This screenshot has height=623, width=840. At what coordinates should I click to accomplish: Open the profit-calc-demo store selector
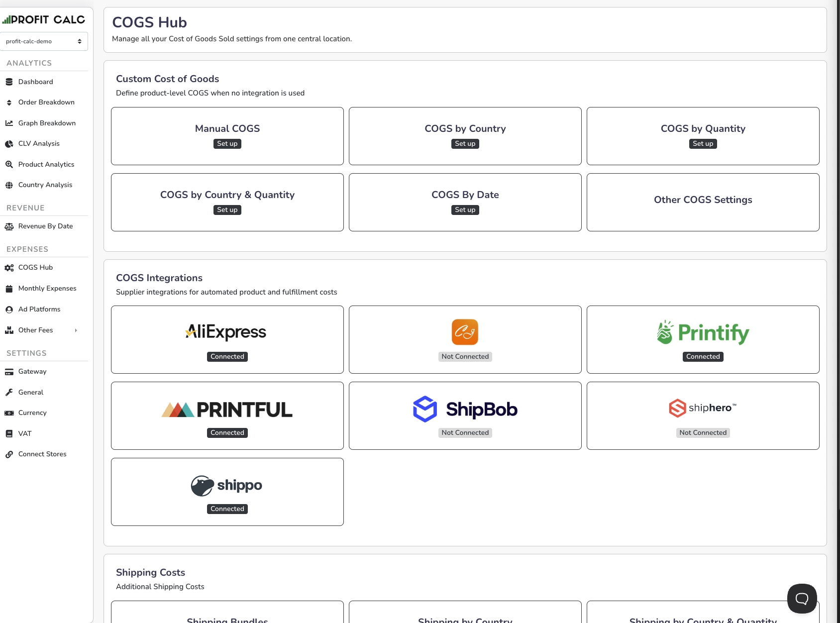coord(44,41)
